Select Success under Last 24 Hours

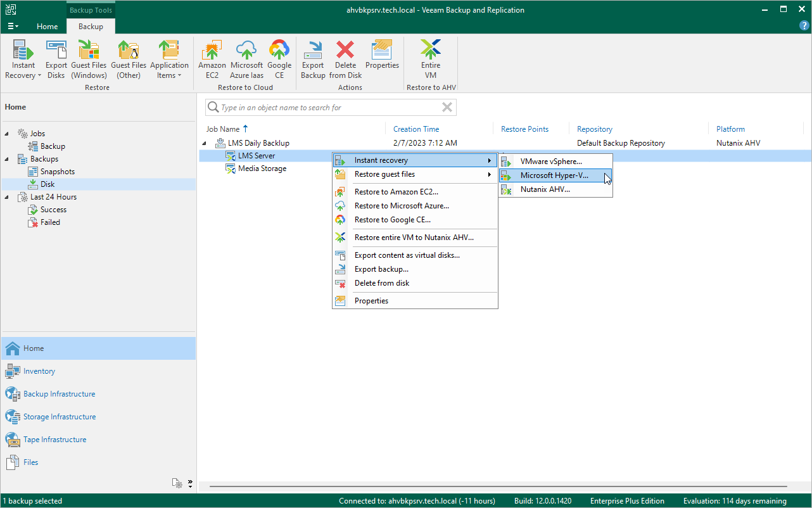click(48, 210)
